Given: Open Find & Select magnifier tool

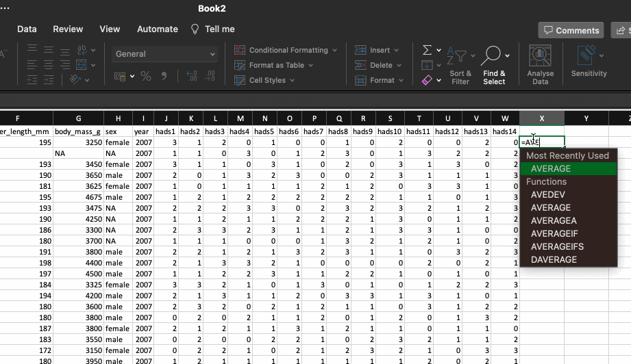Looking at the screenshot, I should [x=493, y=56].
